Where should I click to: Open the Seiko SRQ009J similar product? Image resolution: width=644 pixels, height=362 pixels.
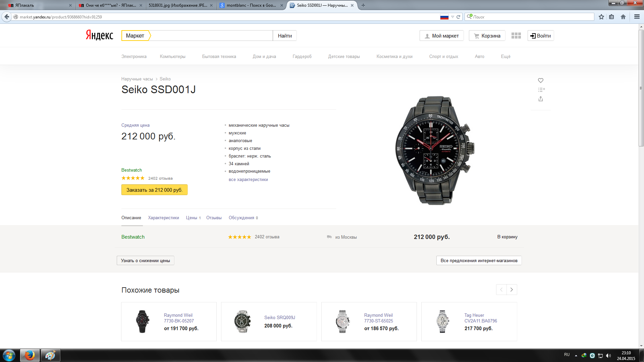tap(279, 317)
